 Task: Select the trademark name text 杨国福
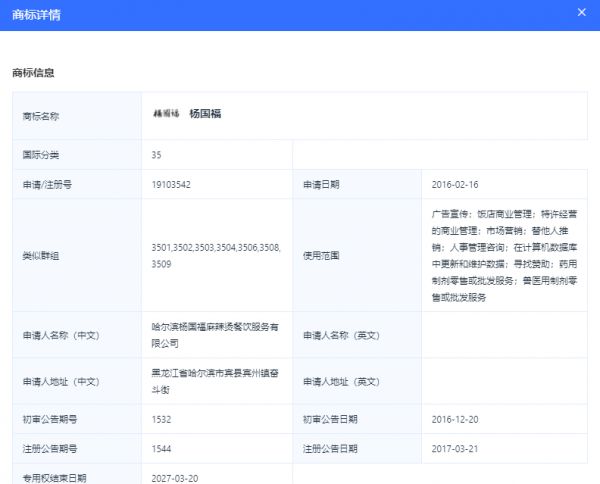click(205, 114)
